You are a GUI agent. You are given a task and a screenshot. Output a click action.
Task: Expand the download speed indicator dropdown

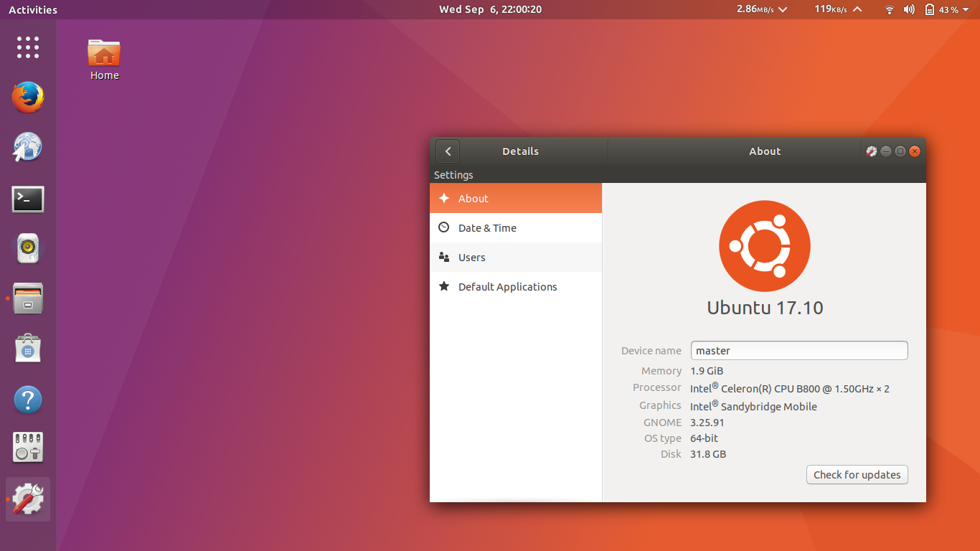[x=783, y=9]
